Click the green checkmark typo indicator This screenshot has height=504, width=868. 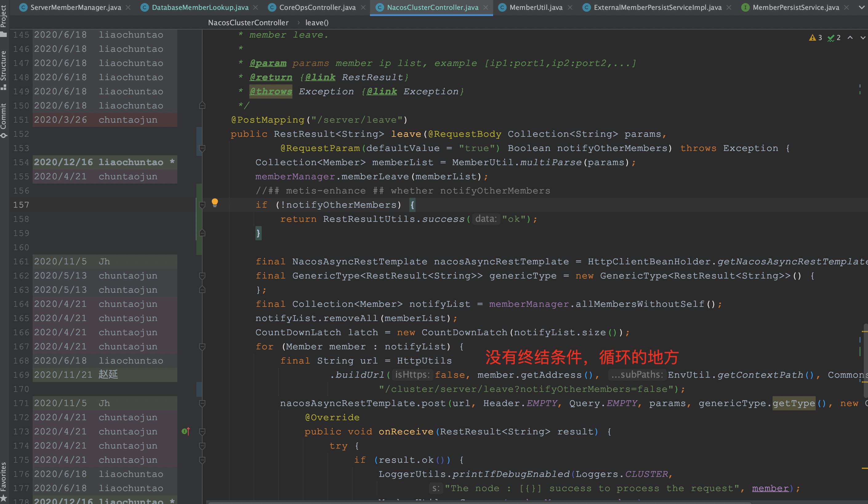(834, 38)
